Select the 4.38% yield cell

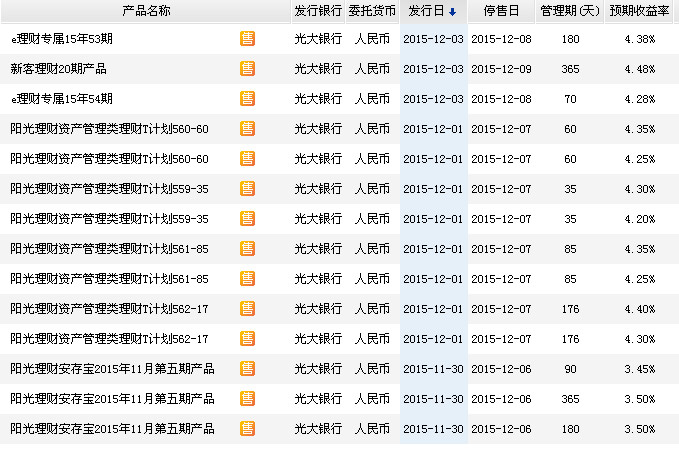tap(640, 39)
